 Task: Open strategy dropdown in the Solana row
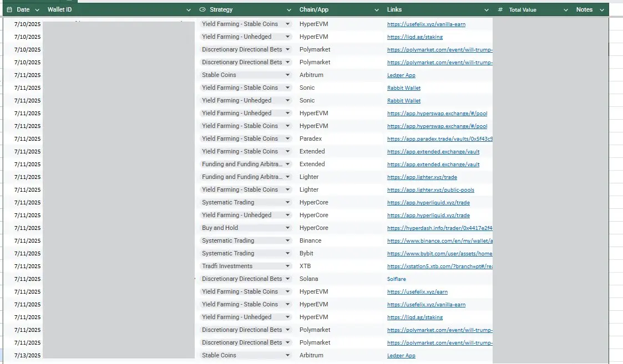tap(287, 279)
